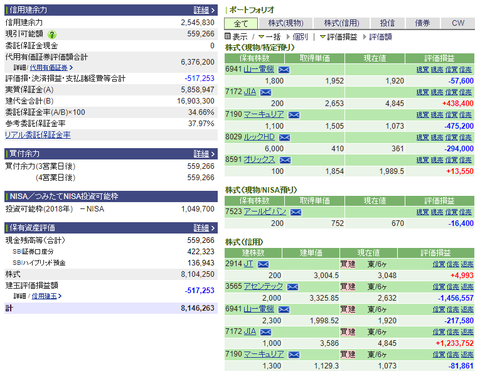Image resolution: width=480 pixels, height=376 pixels.
Task: Click mail icon next to 7190 マーキュリア in 現物/特定預り
Action: click(x=294, y=115)
